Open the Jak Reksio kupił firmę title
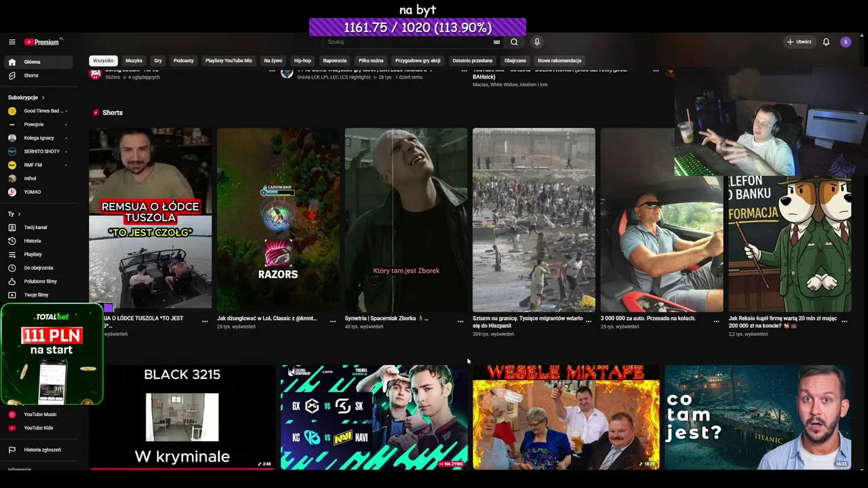This screenshot has height=488, width=868. [783, 322]
